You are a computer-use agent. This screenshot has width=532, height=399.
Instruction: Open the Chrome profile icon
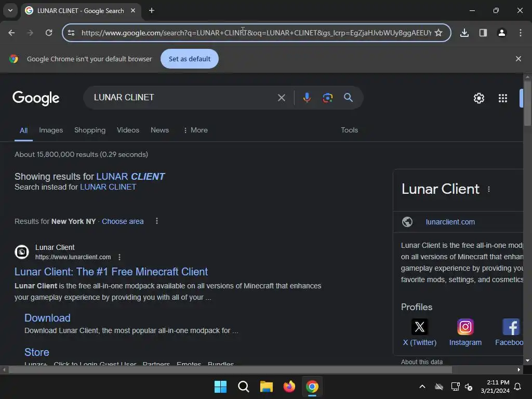502,33
